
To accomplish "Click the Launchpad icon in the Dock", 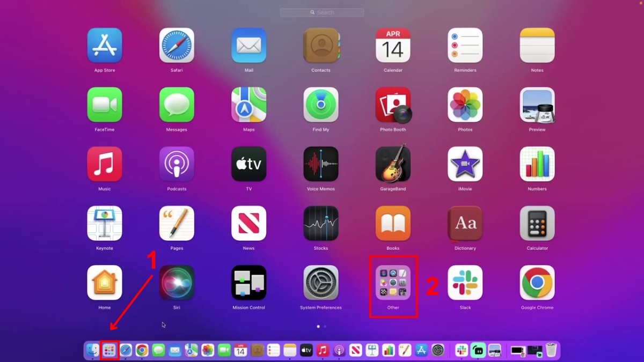I will click(109, 350).
